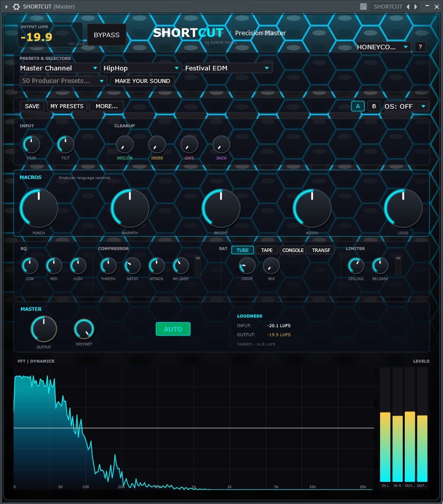The width and height of the screenshot is (443, 504).
Task: Go to the next preset arrow
Action: tap(416, 7)
